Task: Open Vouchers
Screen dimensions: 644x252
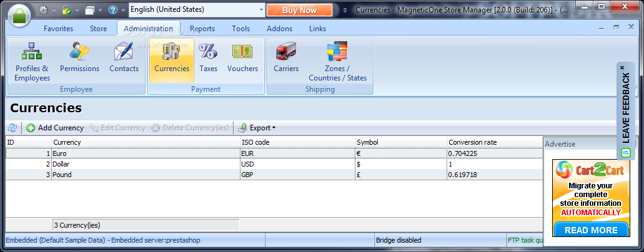Action: coord(243,57)
